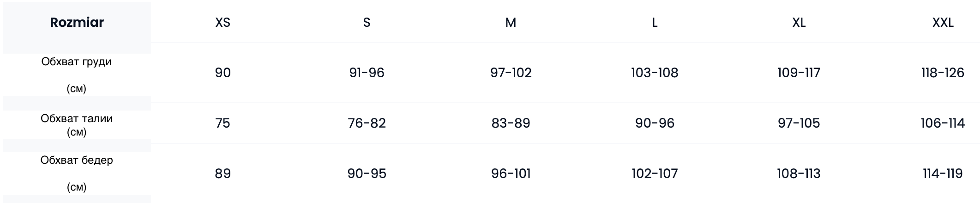The image size is (980, 210).
Task: Click the XXL size column header
Action: [943, 22]
